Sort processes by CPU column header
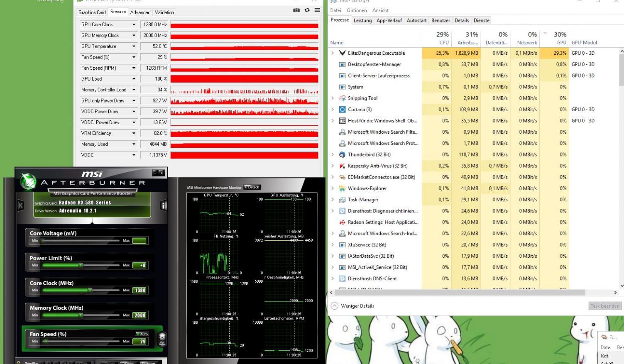This screenshot has height=364, width=624. (x=437, y=38)
